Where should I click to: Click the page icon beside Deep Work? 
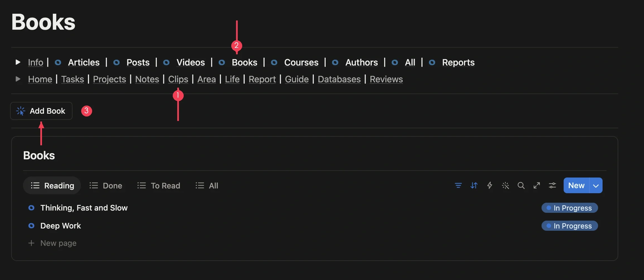point(31,226)
